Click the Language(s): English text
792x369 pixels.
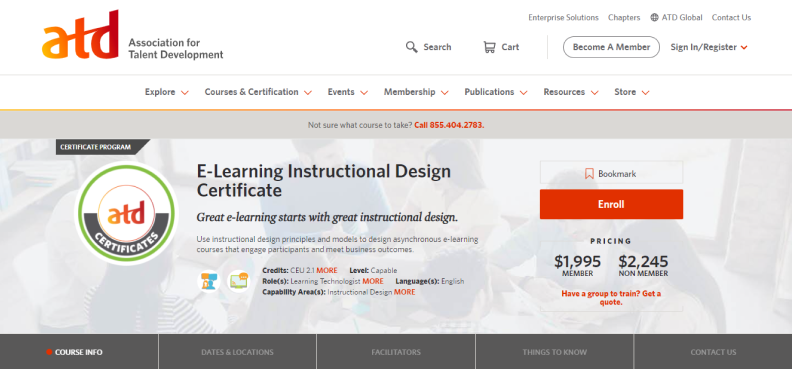[429, 281]
